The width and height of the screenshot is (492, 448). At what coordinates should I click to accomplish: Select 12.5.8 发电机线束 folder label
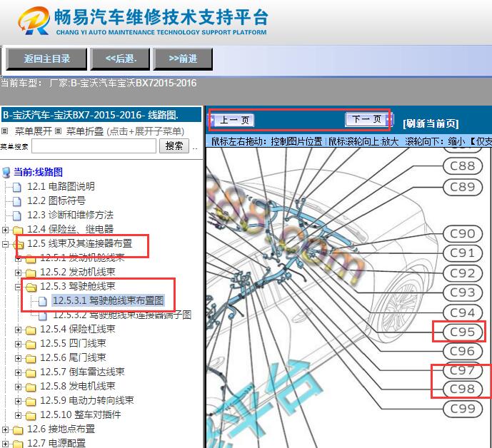78,386
